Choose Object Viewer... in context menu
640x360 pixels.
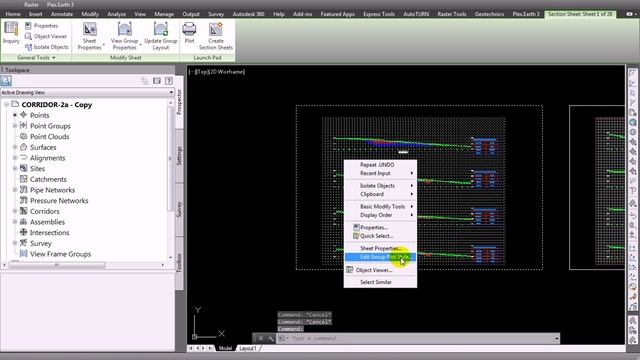380,270
